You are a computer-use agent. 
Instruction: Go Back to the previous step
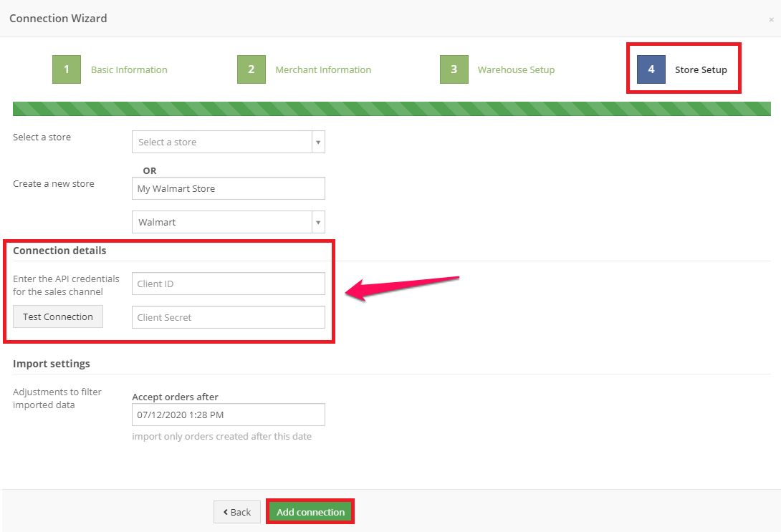pos(237,512)
